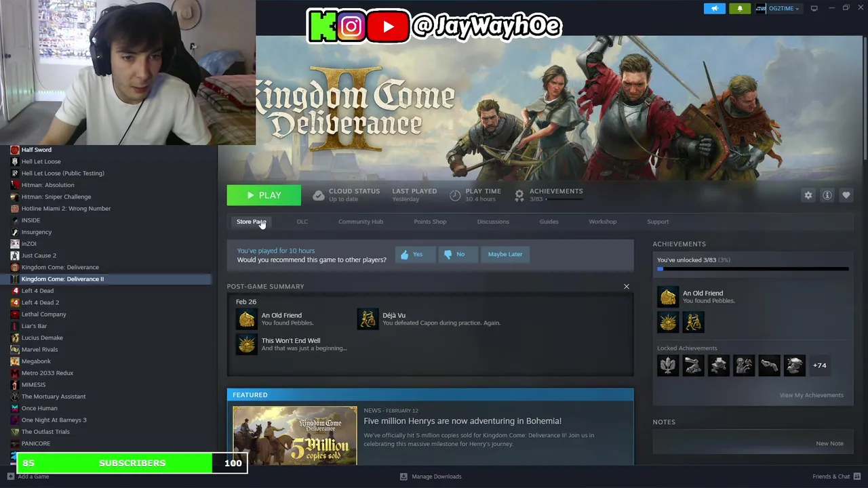The width and height of the screenshot is (868, 488).
Task: Launch the game with the green Play button
Action: [264, 195]
